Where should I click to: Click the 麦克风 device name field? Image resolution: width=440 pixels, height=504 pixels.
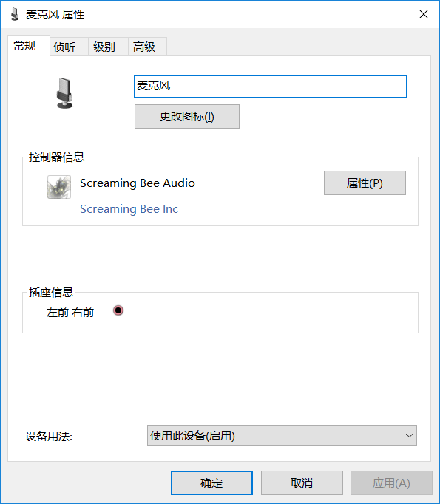pyautogui.click(x=270, y=86)
